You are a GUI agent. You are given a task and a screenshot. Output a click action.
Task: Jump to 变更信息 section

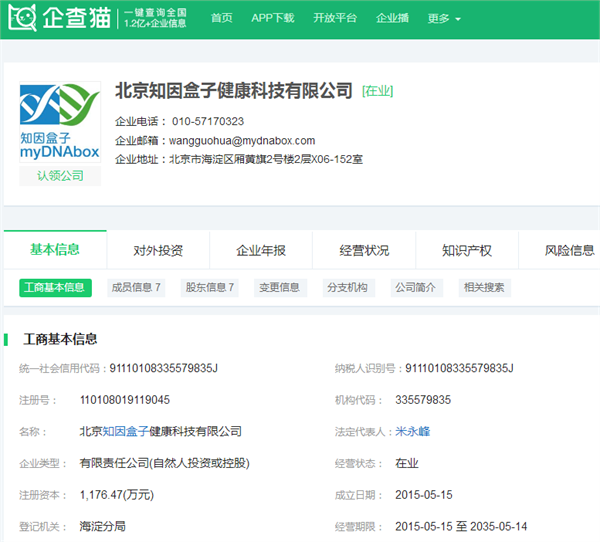click(280, 288)
